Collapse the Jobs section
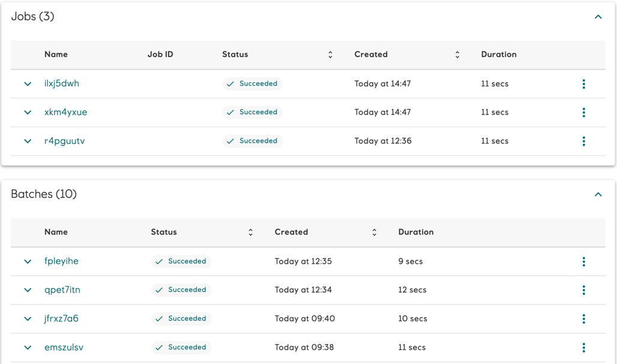The width and height of the screenshot is (617, 364). point(598,16)
